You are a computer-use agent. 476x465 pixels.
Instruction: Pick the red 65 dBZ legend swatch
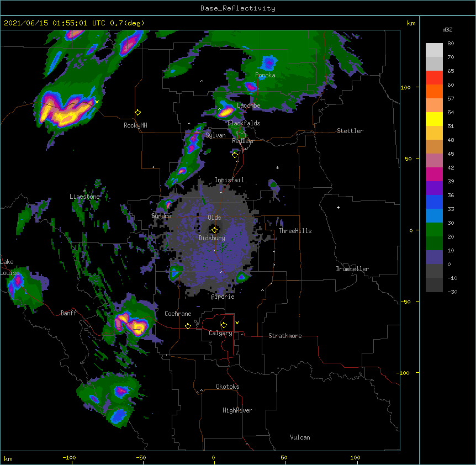click(434, 77)
